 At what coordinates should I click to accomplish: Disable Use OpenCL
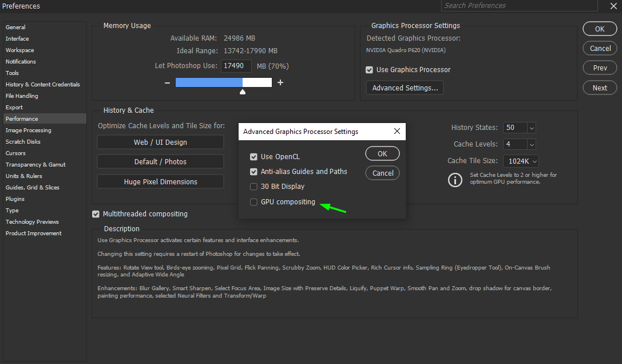click(253, 156)
